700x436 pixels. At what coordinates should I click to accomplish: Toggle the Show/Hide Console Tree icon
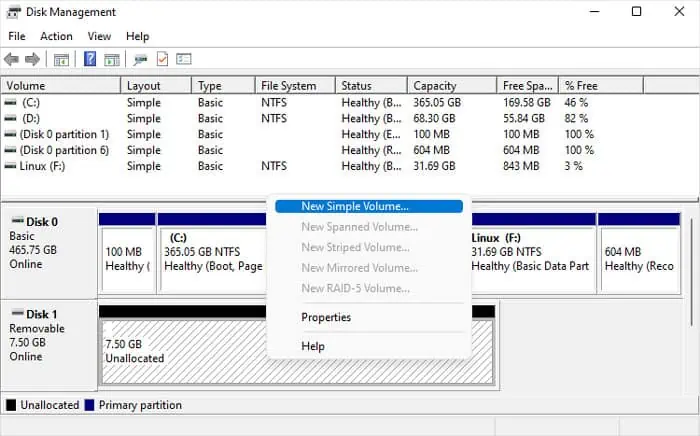pos(61,59)
